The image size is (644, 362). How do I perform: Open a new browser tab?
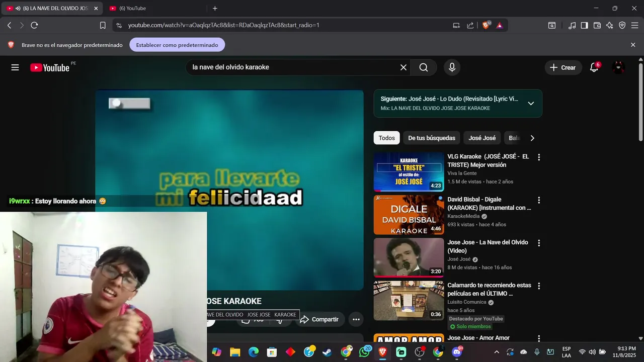click(215, 8)
